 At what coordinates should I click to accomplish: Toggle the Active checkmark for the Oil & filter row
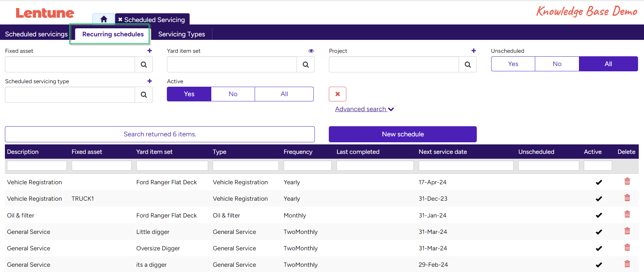click(599, 215)
